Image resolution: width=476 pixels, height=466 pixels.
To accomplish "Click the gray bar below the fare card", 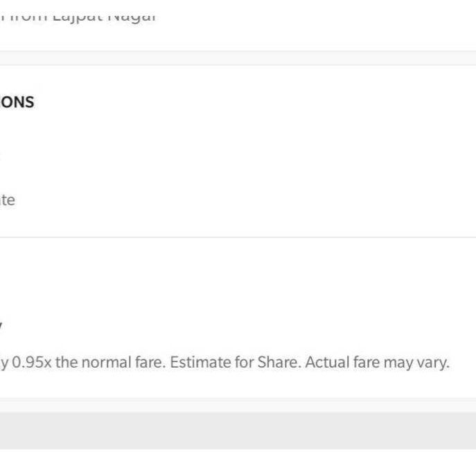I will coord(238,430).
